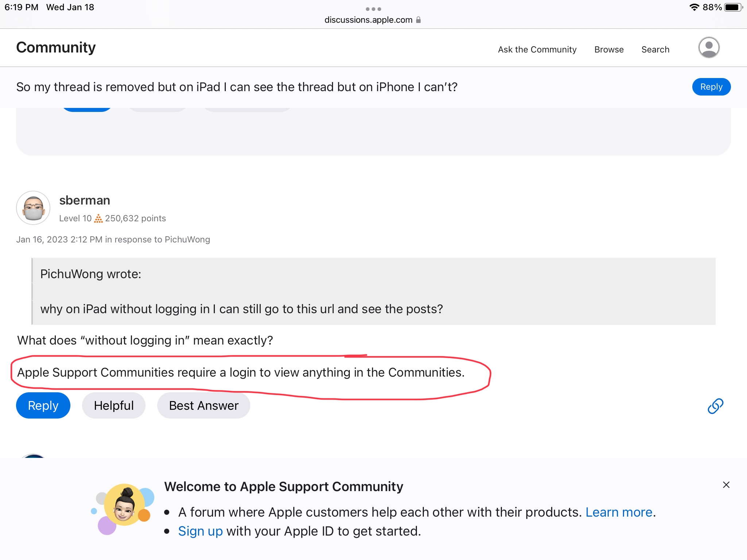This screenshot has width=747, height=560.
Task: Open the Browse navigation item
Action: click(x=609, y=50)
